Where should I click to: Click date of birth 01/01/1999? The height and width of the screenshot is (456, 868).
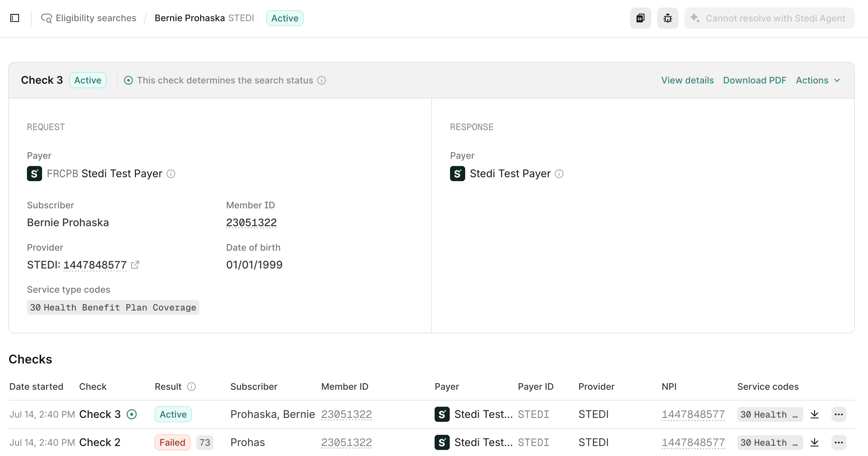click(255, 265)
